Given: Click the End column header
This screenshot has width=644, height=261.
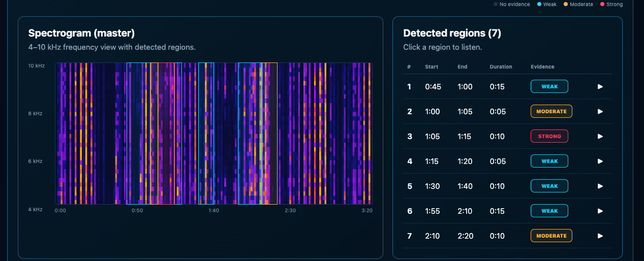Looking at the screenshot, I should [x=462, y=67].
